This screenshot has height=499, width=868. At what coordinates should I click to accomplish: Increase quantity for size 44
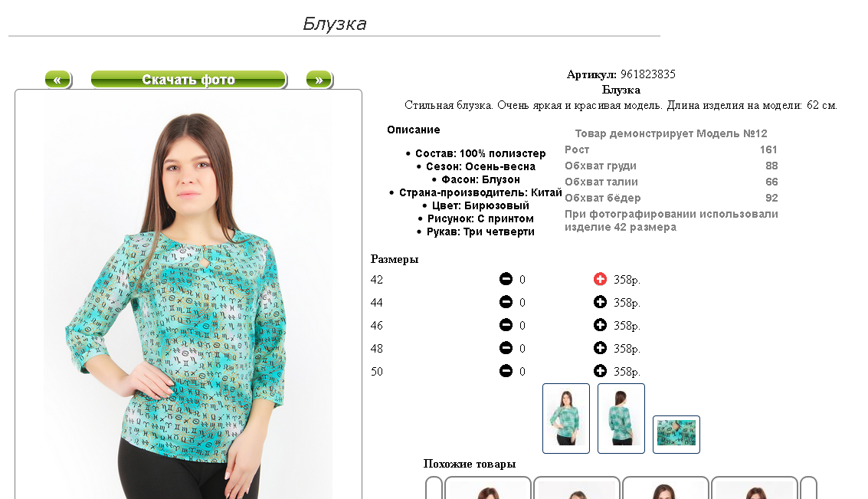point(600,302)
